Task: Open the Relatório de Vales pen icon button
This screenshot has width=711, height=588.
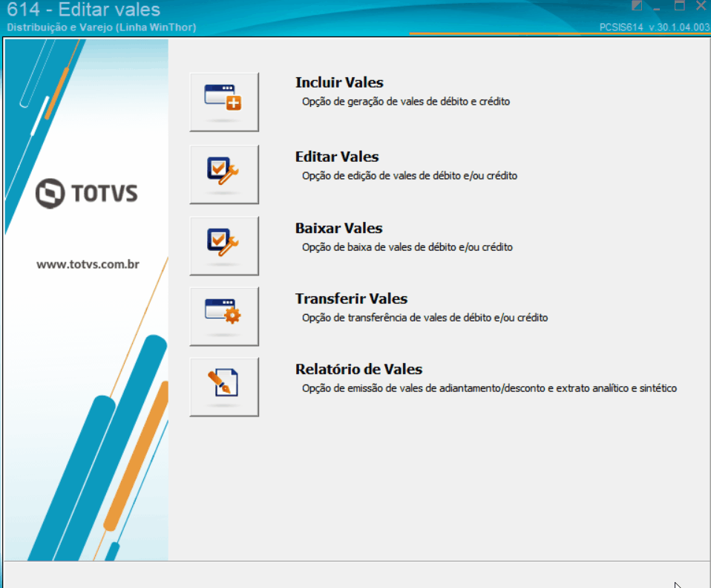Action: (224, 387)
